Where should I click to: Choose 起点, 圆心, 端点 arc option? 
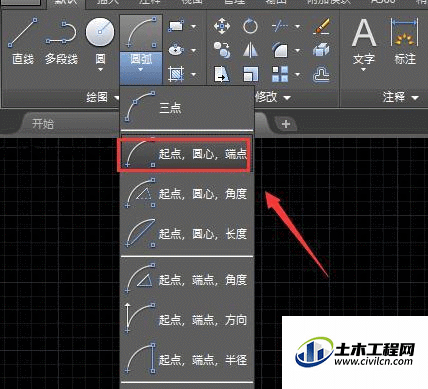[x=187, y=154]
